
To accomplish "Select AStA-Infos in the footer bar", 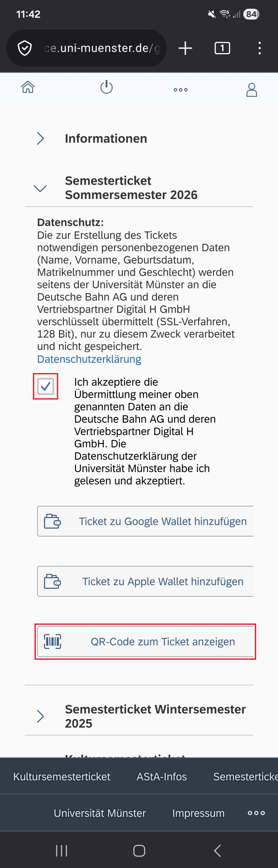I will (x=162, y=776).
